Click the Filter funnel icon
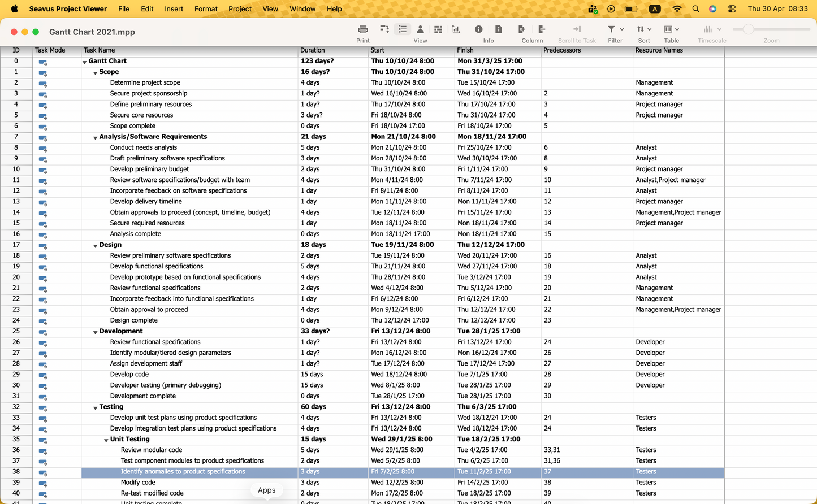The width and height of the screenshot is (817, 504). point(611,29)
